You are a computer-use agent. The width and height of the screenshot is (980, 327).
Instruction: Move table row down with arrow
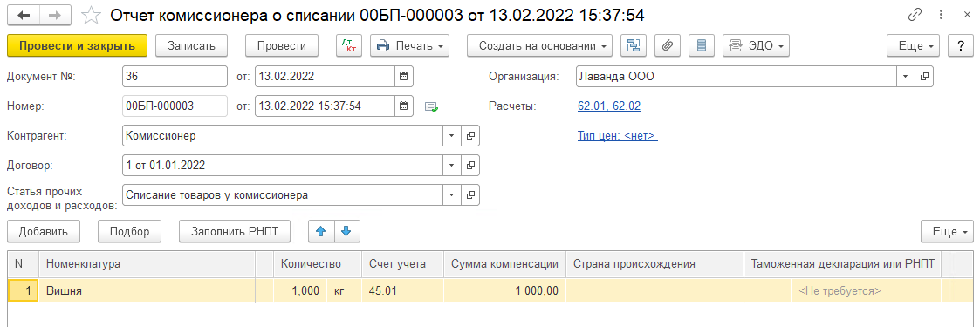346,232
